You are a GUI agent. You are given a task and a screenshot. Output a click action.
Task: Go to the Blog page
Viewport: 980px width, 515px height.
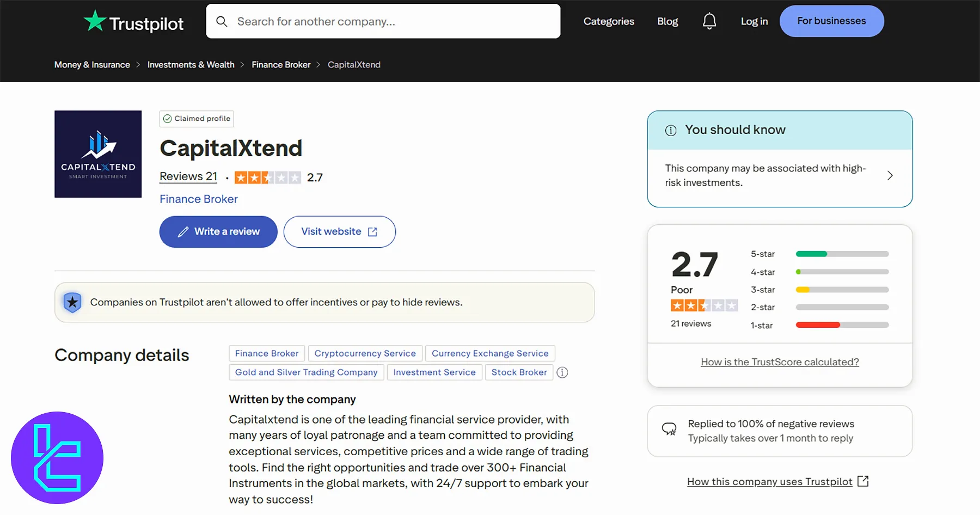coord(667,21)
